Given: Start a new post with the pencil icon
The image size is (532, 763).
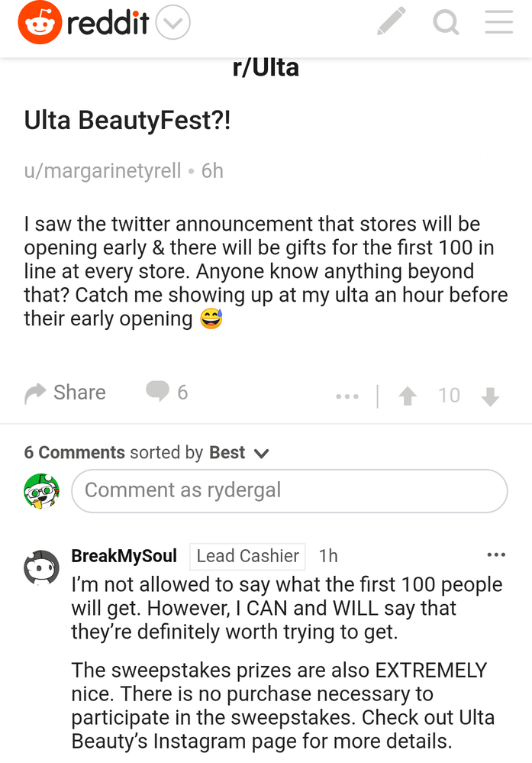Looking at the screenshot, I should [391, 23].
